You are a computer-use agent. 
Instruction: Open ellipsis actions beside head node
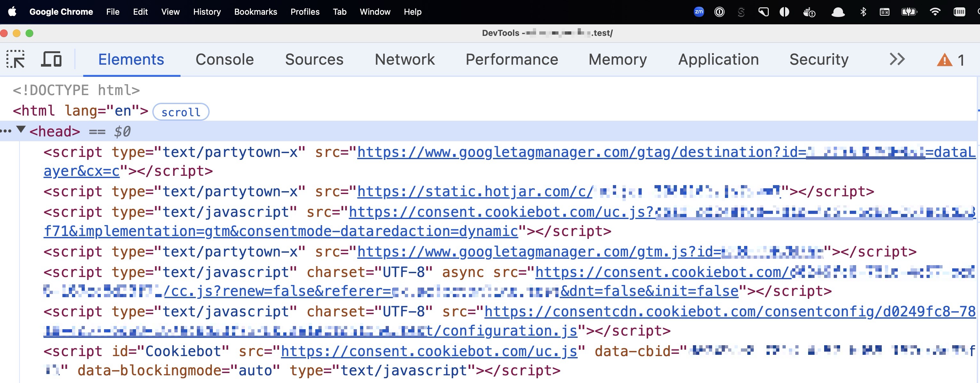point(6,131)
